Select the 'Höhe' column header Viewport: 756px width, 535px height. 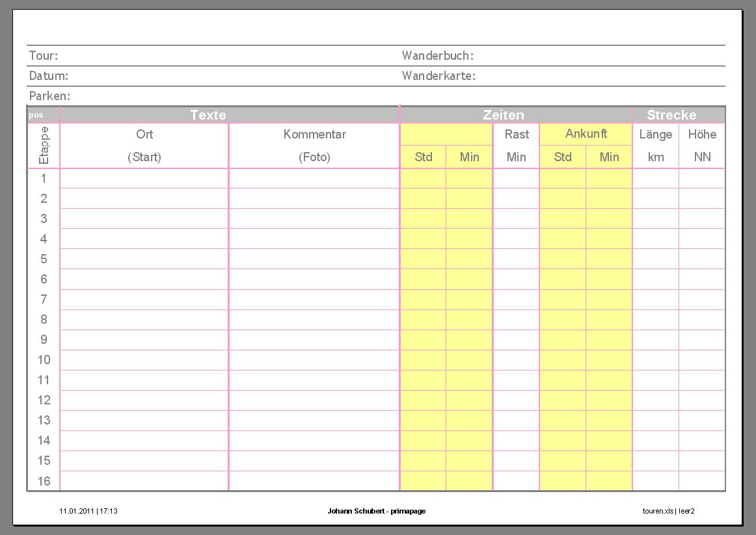click(702, 134)
